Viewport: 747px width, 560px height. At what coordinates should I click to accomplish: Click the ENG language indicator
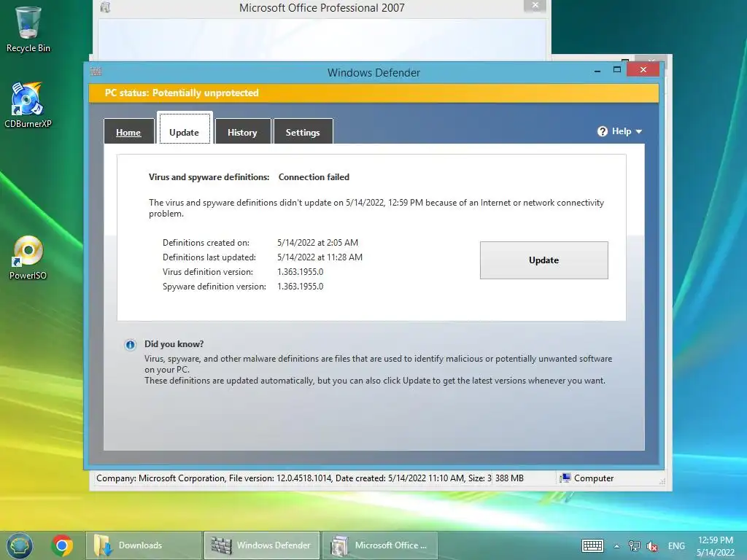[x=676, y=545]
